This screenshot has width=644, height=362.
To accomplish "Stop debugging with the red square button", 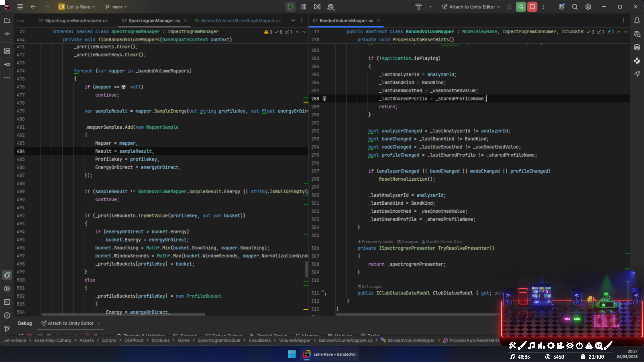I will point(532,7).
